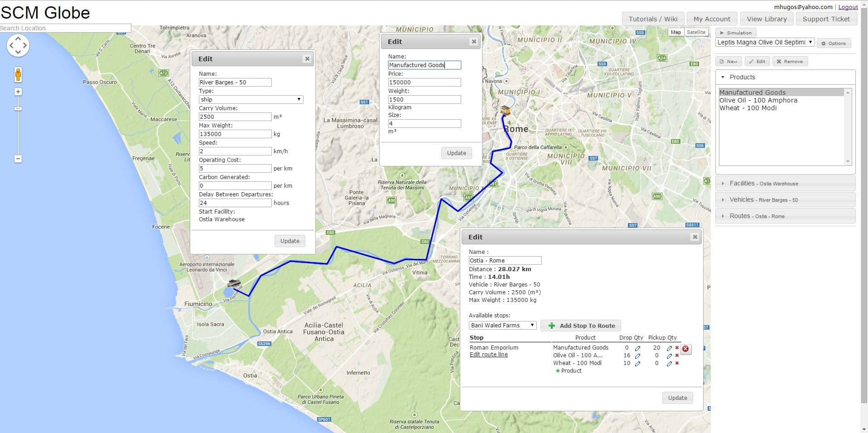
Task: Start the Simulation
Action: pyautogui.click(x=736, y=33)
